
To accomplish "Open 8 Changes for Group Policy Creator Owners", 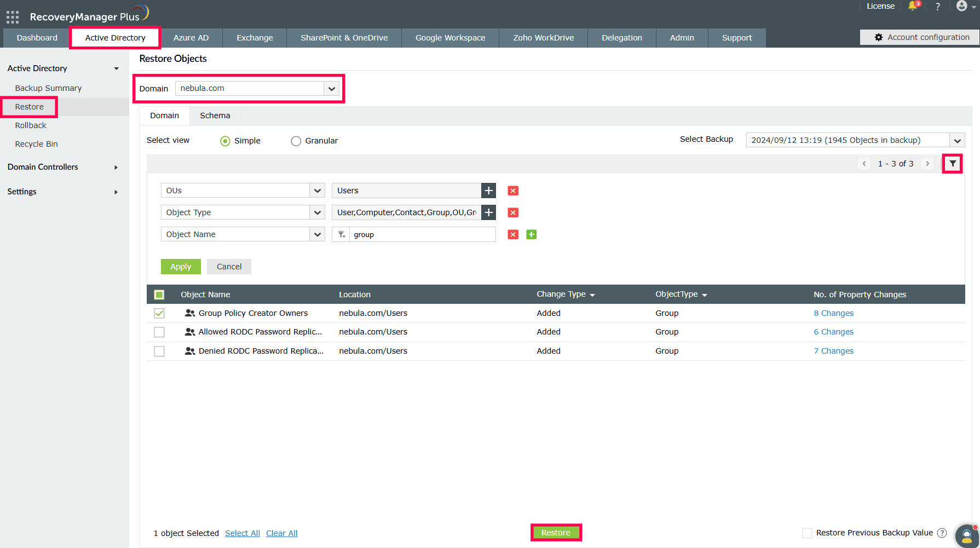I will click(x=833, y=313).
